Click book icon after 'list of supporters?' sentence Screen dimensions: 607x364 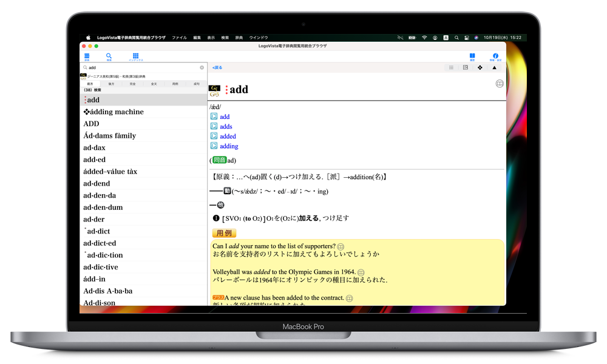[341, 246]
